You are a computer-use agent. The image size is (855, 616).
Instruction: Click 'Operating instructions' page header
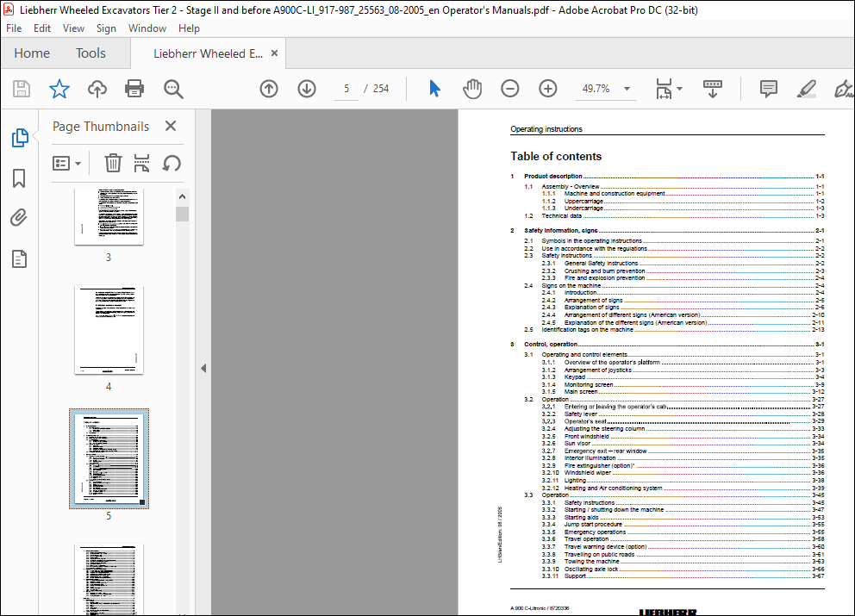pos(546,129)
